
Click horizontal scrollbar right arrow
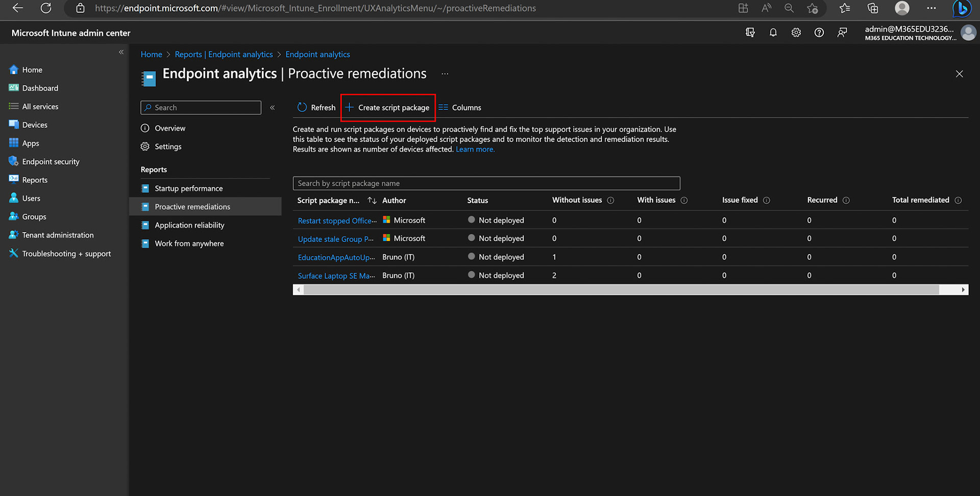(x=963, y=290)
